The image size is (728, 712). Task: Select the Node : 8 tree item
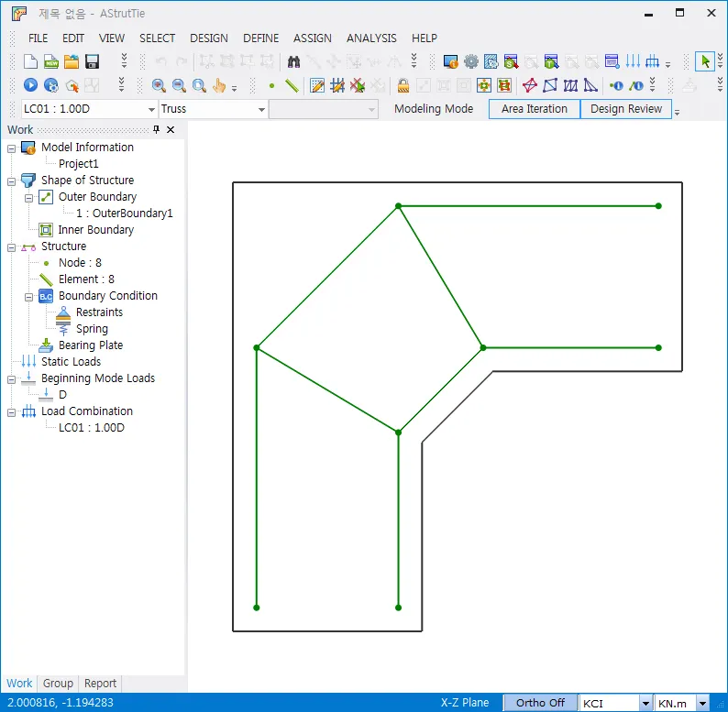(x=80, y=263)
